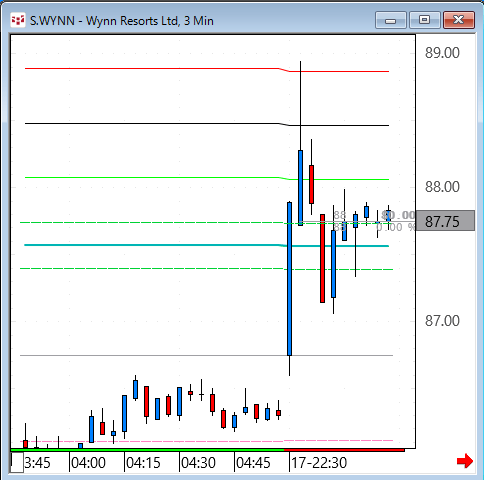Click the 89.00 price axis label
The width and height of the screenshot is (484, 480).
pos(442,53)
